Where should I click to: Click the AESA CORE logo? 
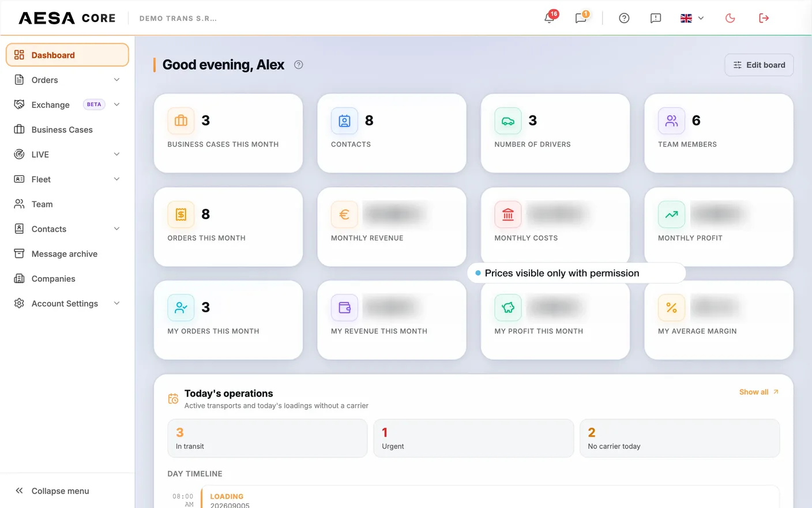[x=67, y=18]
